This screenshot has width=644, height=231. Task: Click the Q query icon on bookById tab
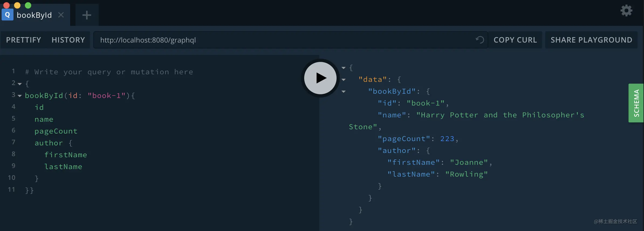[x=8, y=15]
